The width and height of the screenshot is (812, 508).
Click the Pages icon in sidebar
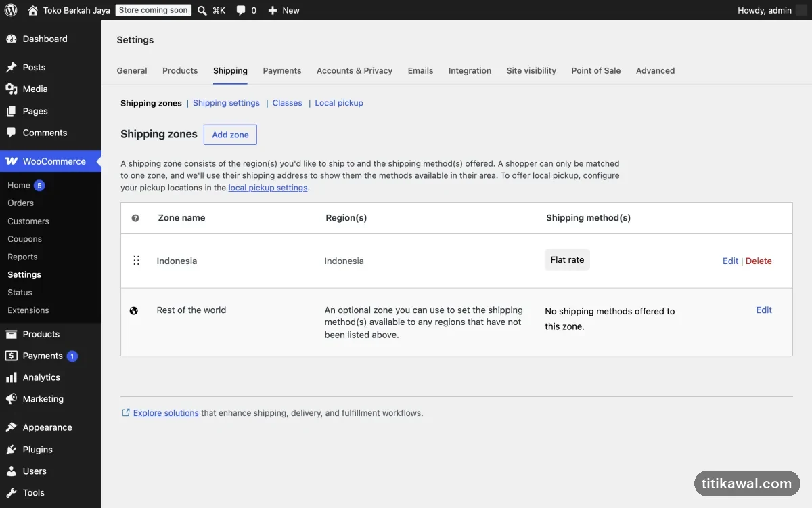[x=12, y=111]
